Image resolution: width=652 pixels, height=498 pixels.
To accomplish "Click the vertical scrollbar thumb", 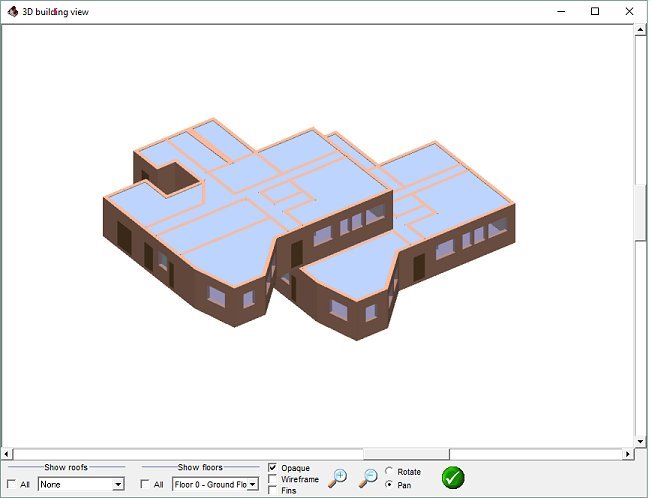I will click(640, 212).
